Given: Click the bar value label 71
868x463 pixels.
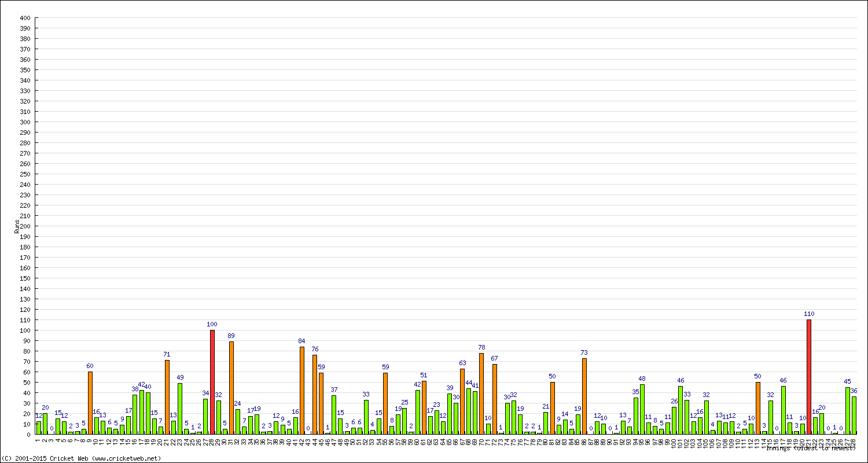Looking at the screenshot, I should [167, 354].
